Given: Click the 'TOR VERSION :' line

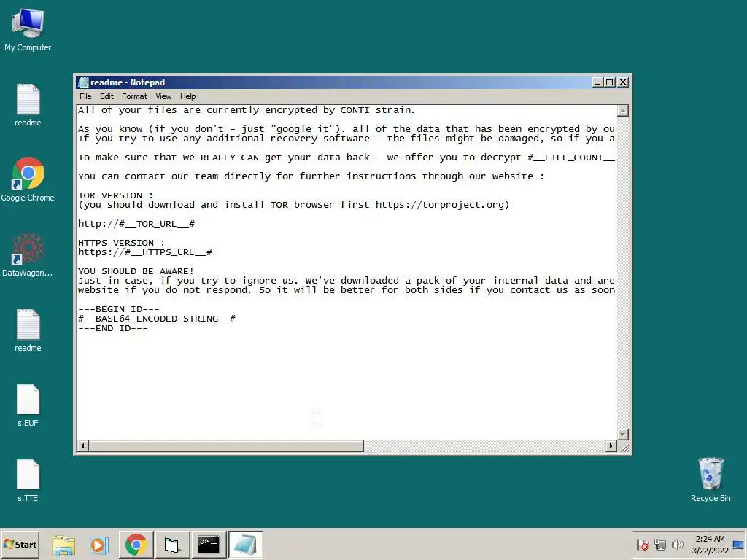Looking at the screenshot, I should coord(115,195).
